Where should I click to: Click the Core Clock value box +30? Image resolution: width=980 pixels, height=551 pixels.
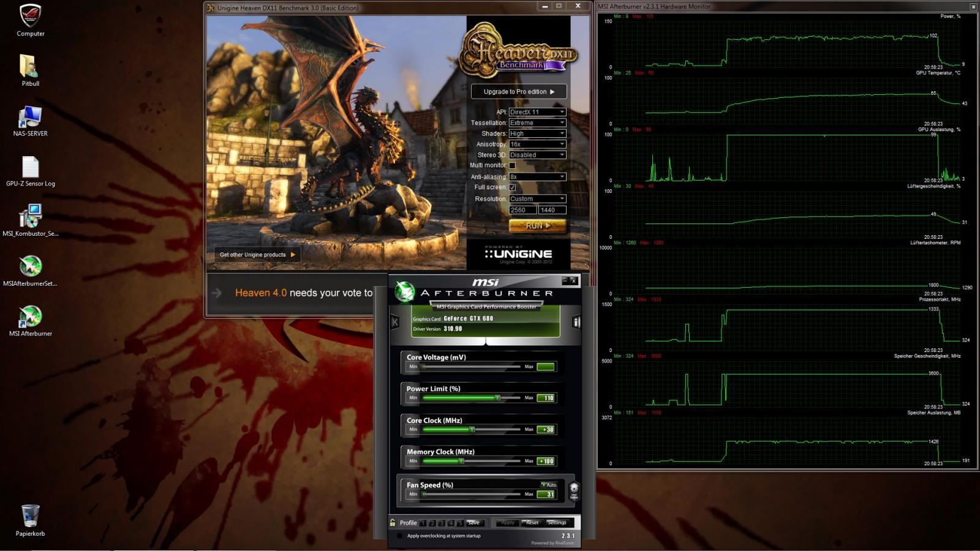coord(546,429)
